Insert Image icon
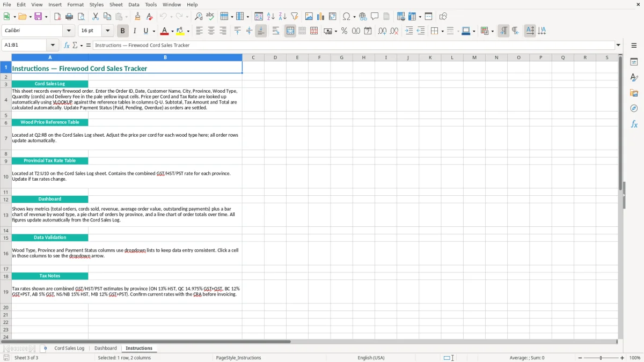The height and width of the screenshot is (362, 644). tap(309, 17)
